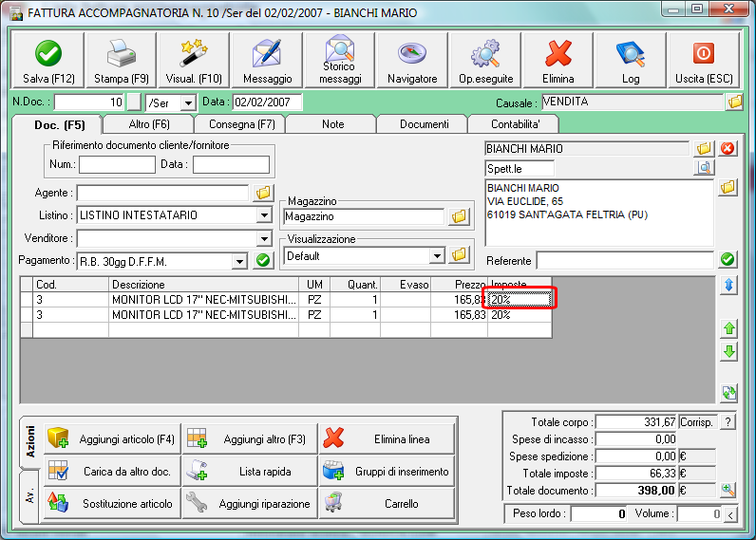Click the small arrow button beside Volume
This screenshot has height=540, width=756.
pyautogui.click(x=731, y=515)
